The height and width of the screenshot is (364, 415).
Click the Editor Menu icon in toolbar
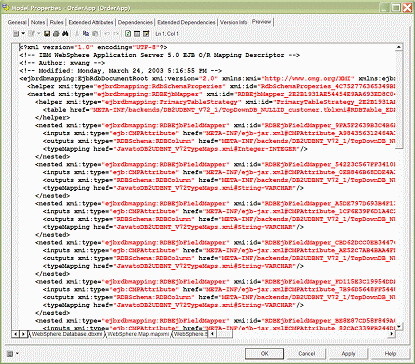pyautogui.click(x=16, y=34)
